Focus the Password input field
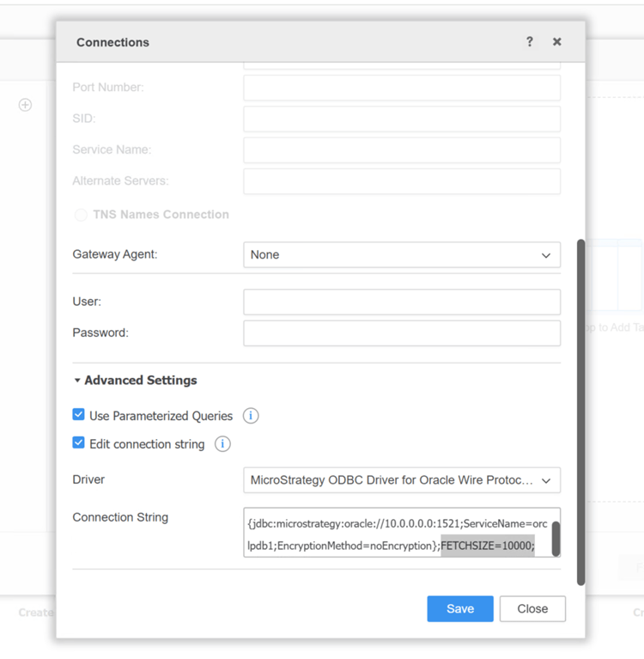644x659 pixels. (x=402, y=333)
